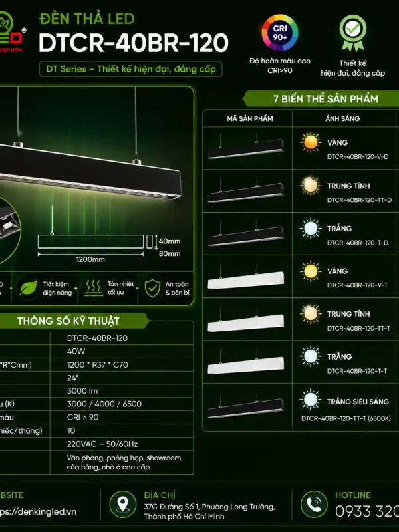Viewport: 399px width, 532px height.
Task: Click the 1200 * R37 * C70 value
Action: point(97,364)
